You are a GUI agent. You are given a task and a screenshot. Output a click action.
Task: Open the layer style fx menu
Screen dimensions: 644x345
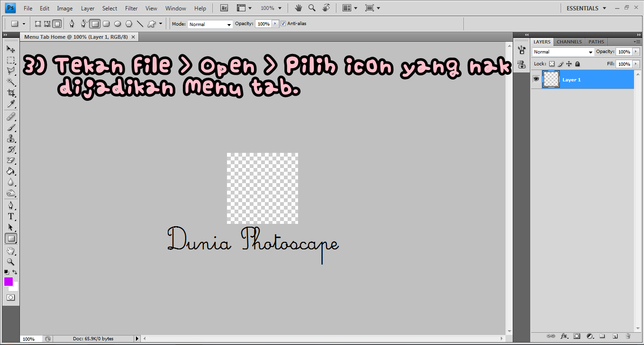click(x=564, y=336)
